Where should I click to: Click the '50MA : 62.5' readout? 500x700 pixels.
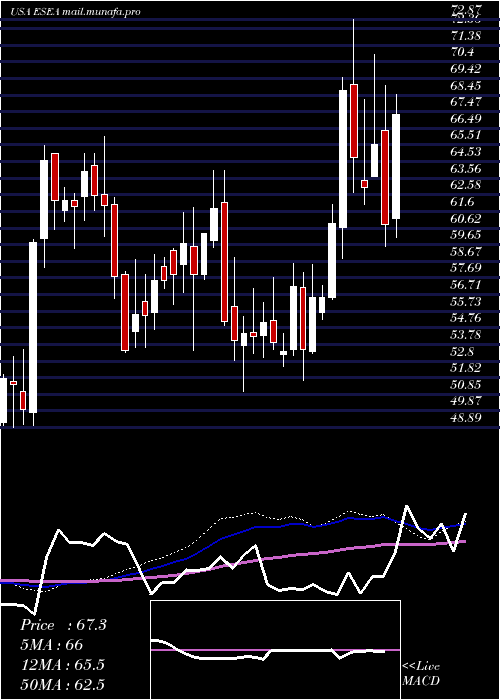[62, 684]
